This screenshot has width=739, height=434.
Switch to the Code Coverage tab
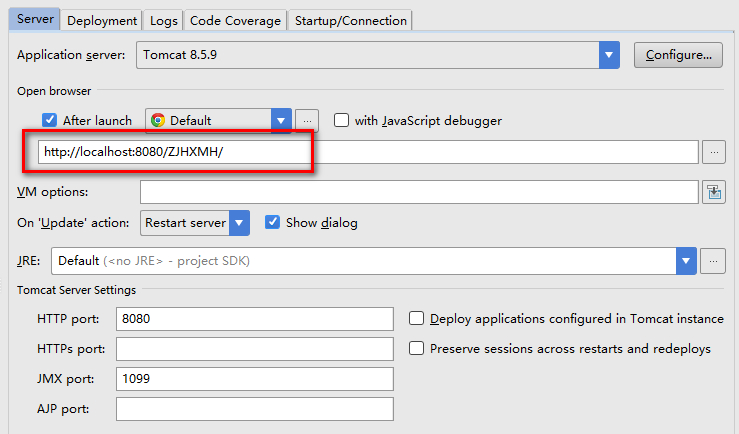[235, 20]
